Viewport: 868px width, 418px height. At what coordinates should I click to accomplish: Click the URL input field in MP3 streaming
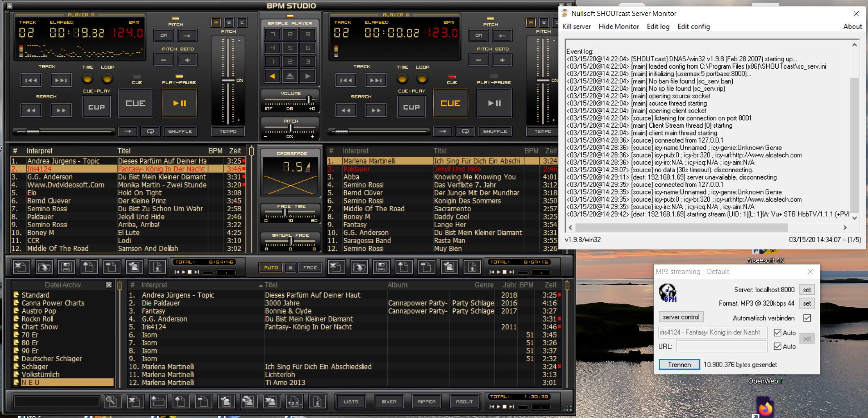tap(721, 346)
